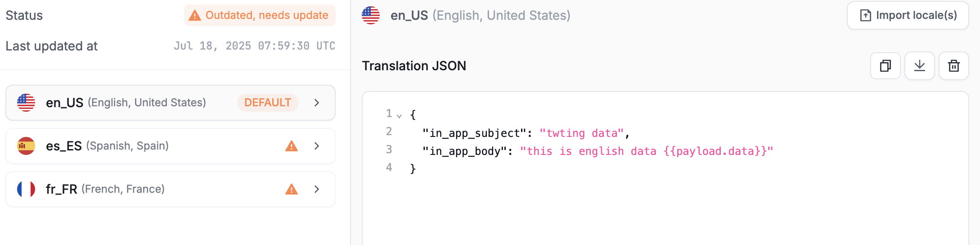The width and height of the screenshot is (980, 245).
Task: Click the Spain flag icon
Action: pos(26,146)
